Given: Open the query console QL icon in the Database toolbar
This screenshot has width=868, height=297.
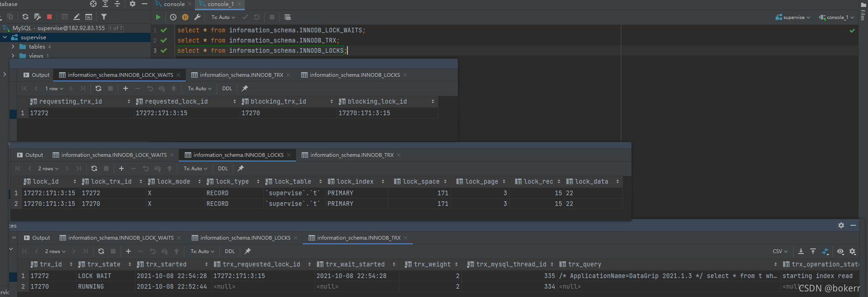Looking at the screenshot, I should click(x=89, y=17).
